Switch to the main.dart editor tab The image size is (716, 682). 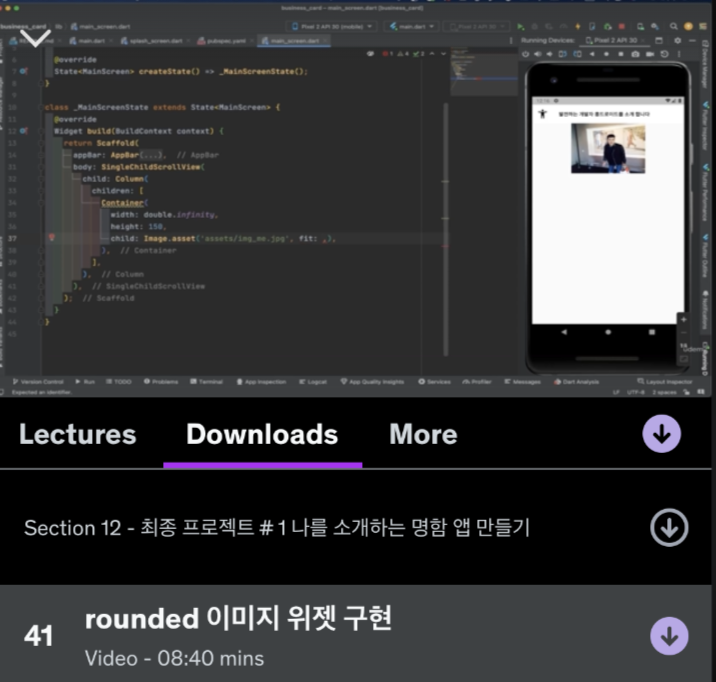(91, 41)
